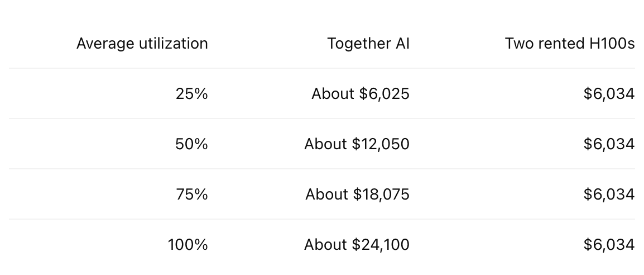Select the 25% utilization cell
644x275 pixels.
192,94
